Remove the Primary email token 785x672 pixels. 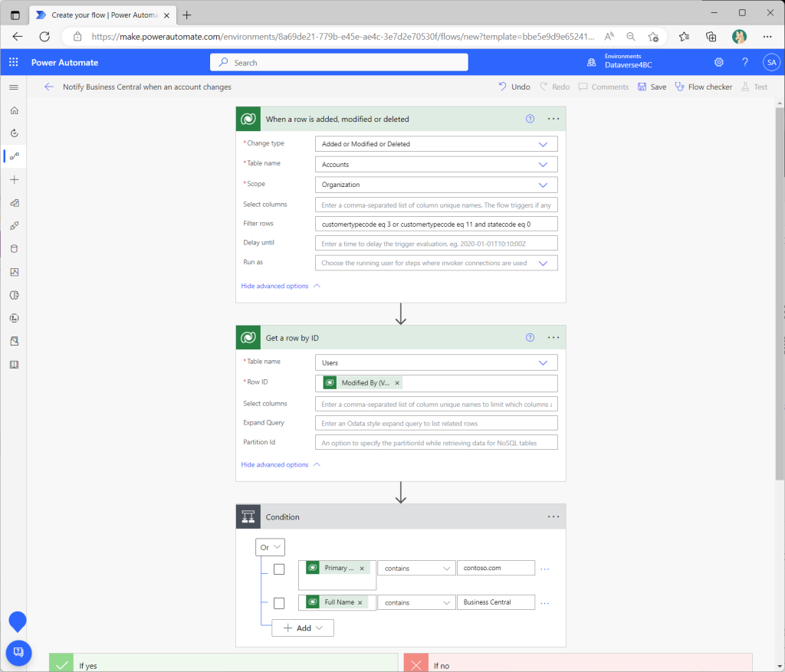click(362, 568)
